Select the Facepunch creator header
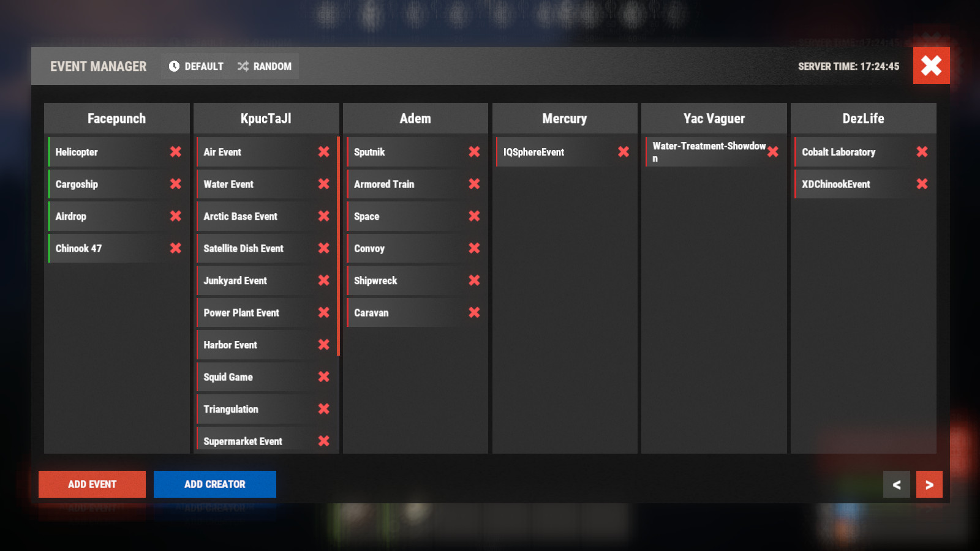The width and height of the screenshot is (980, 551). point(116,119)
